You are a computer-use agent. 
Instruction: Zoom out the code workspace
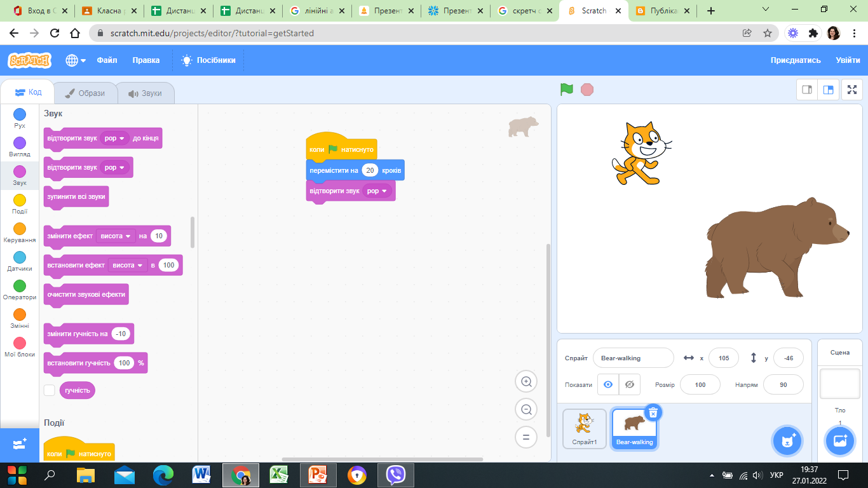[x=526, y=410]
